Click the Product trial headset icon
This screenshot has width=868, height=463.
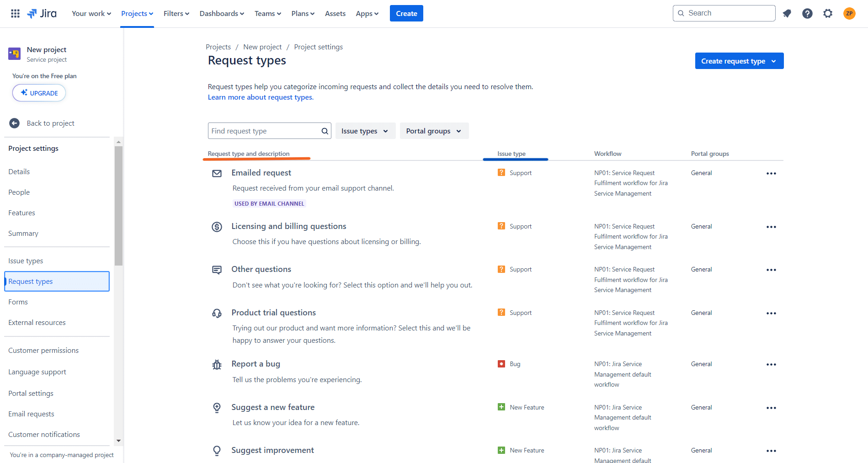(217, 313)
